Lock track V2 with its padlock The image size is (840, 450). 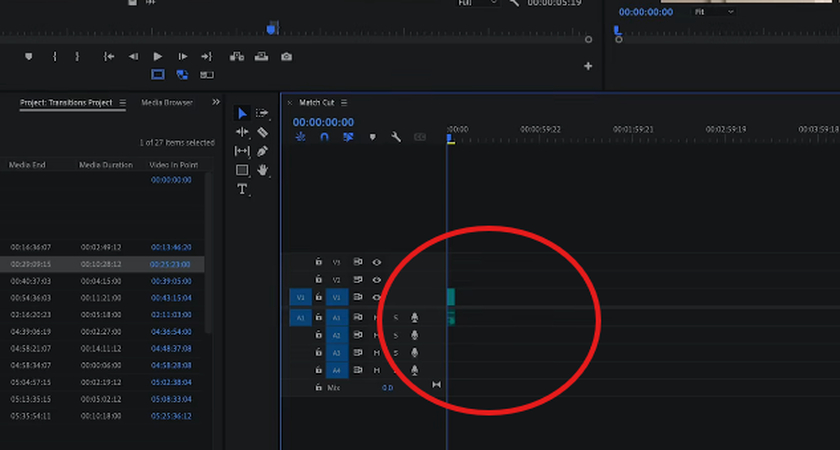click(x=318, y=279)
